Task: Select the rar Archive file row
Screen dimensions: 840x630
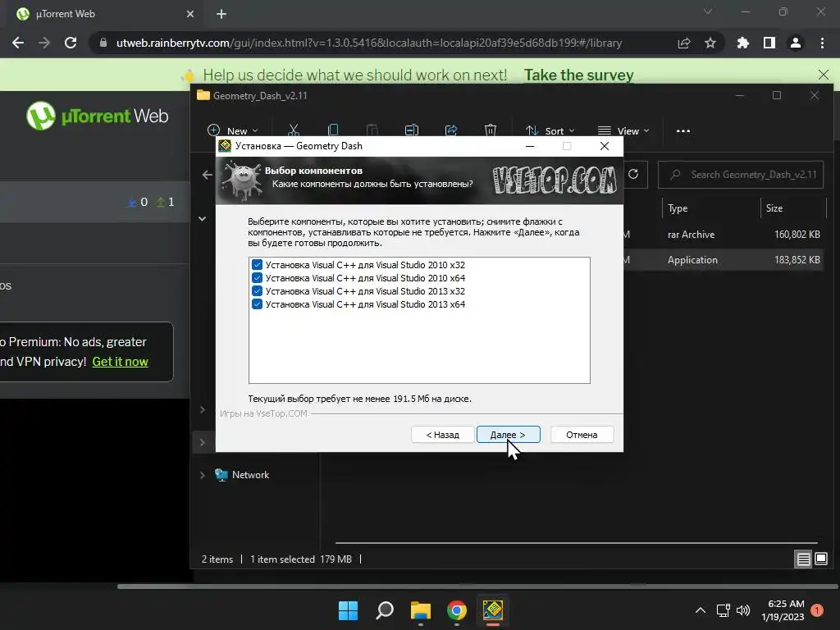Action: [724, 234]
